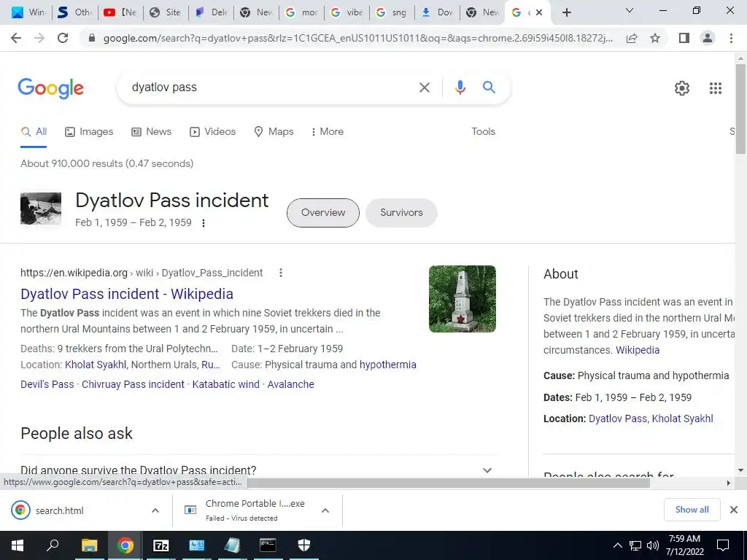Switch to the YouTube browser tab
This screenshot has height=560, width=747.
pos(120,12)
